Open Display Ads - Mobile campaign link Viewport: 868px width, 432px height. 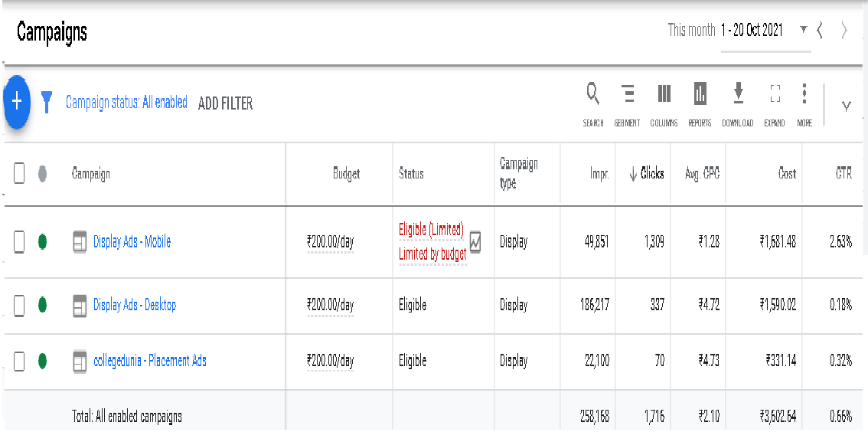[x=132, y=242]
